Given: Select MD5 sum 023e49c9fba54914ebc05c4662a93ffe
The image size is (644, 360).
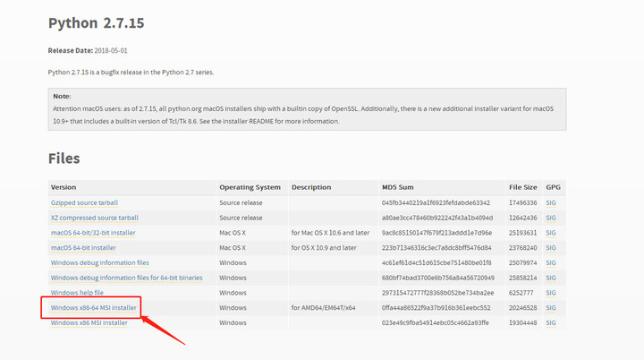Looking at the screenshot, I should pos(436,323).
